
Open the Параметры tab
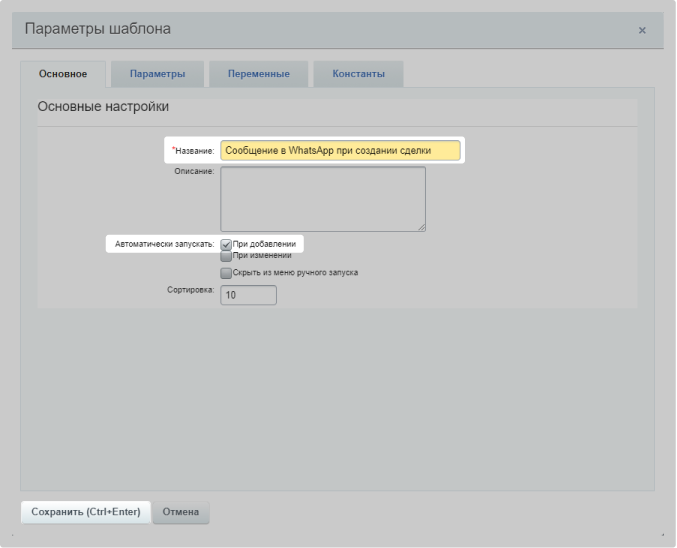(157, 74)
